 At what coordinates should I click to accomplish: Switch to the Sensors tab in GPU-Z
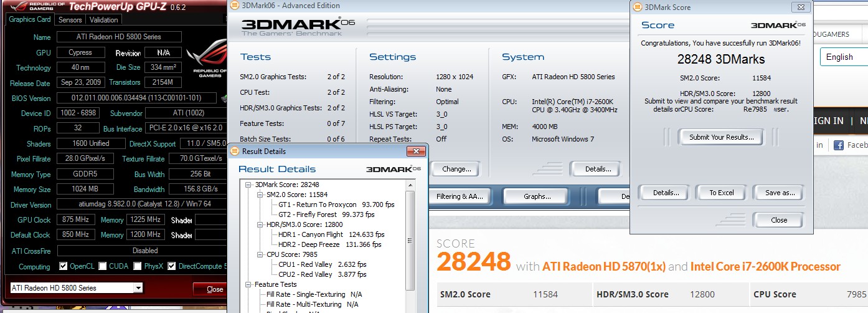point(70,20)
